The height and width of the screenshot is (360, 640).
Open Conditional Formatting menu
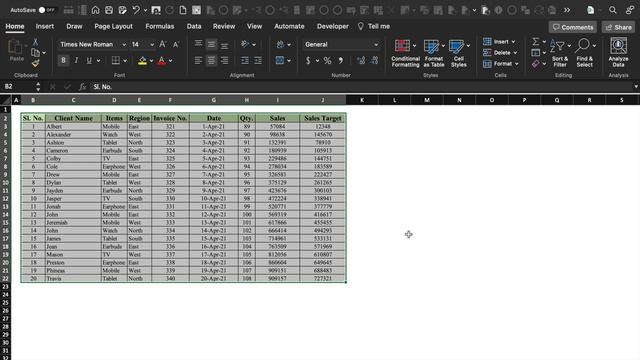(405, 53)
